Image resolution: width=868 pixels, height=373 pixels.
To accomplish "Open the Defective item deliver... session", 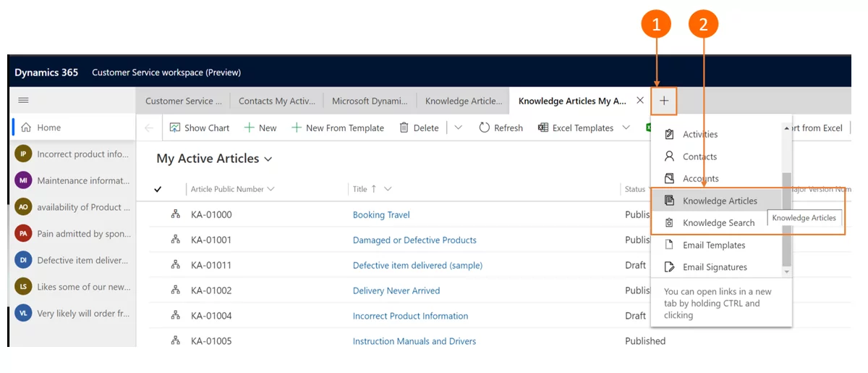I will (x=73, y=260).
